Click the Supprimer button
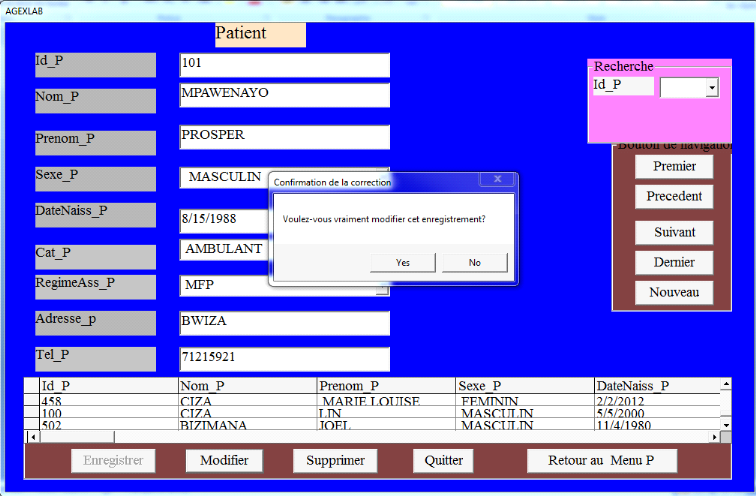This screenshot has width=756, height=496. [335, 461]
